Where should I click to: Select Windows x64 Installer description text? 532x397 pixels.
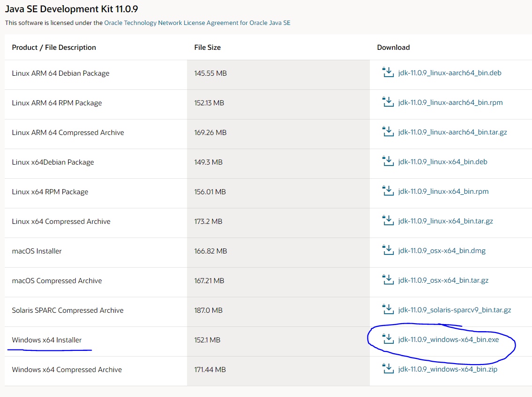47,340
